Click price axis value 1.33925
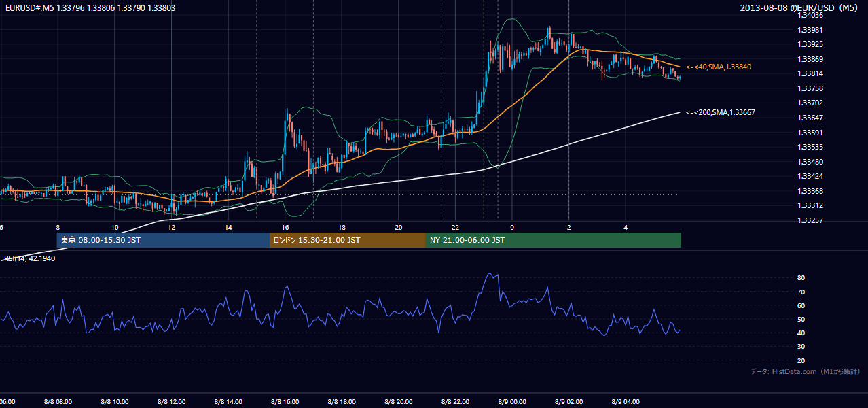This screenshot has width=868, height=408. point(810,44)
